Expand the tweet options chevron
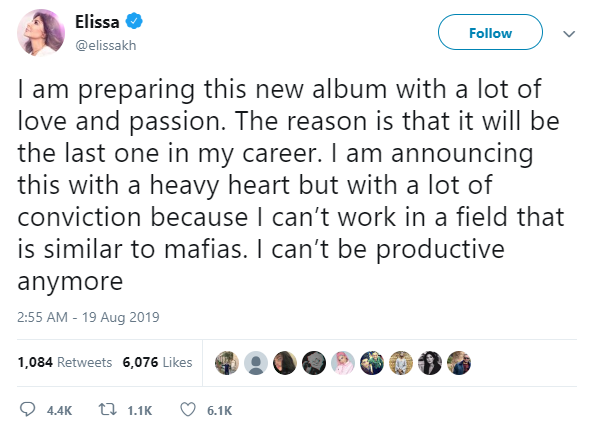The image size is (602, 421). tap(570, 33)
